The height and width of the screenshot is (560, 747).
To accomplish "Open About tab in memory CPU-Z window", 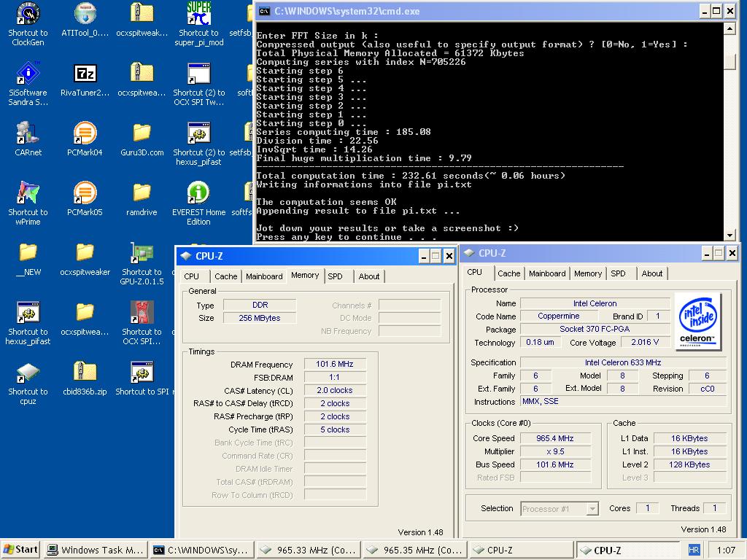I will pos(369,276).
